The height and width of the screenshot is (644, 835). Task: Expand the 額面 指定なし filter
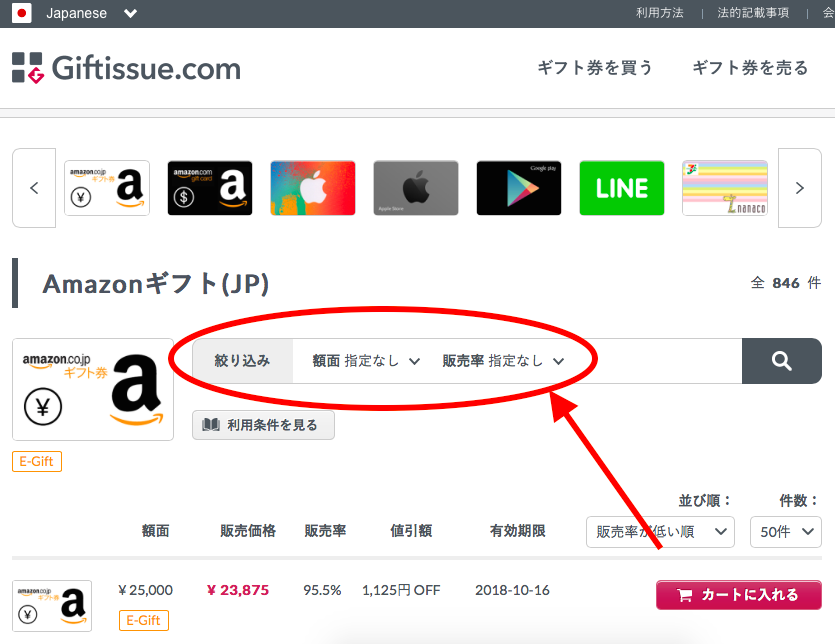point(366,361)
